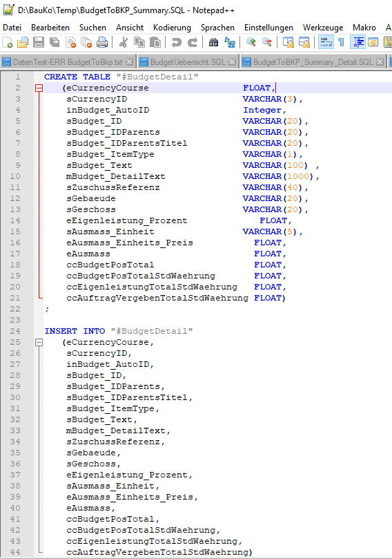The image size is (392, 559).
Task: Zoom in using the magnifier plus icon
Action: click(251, 42)
